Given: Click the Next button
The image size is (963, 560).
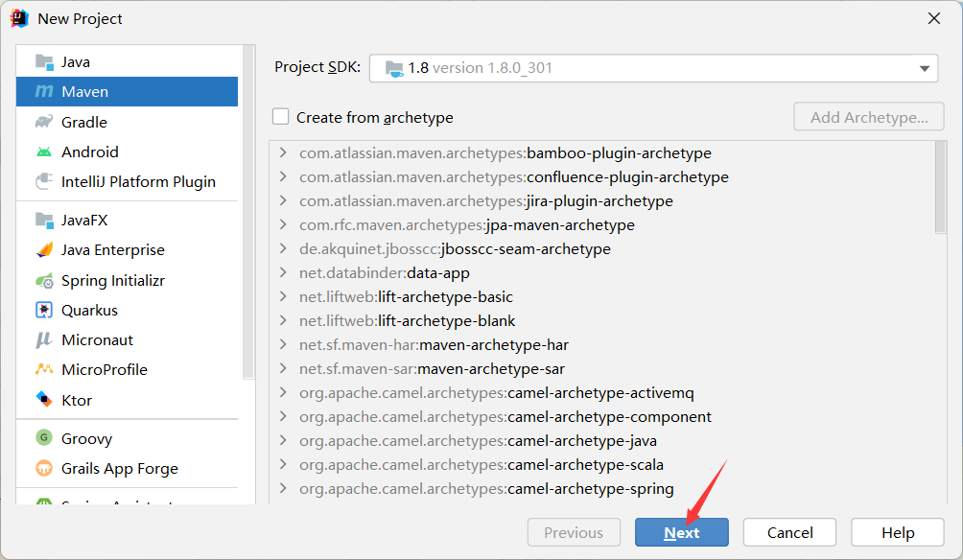Looking at the screenshot, I should [681, 533].
